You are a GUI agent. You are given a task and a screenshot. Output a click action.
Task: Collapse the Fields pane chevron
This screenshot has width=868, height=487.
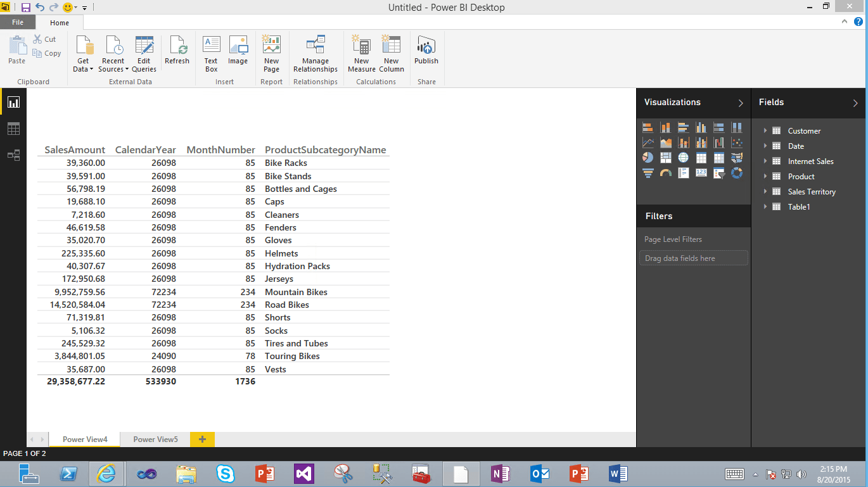(x=855, y=103)
